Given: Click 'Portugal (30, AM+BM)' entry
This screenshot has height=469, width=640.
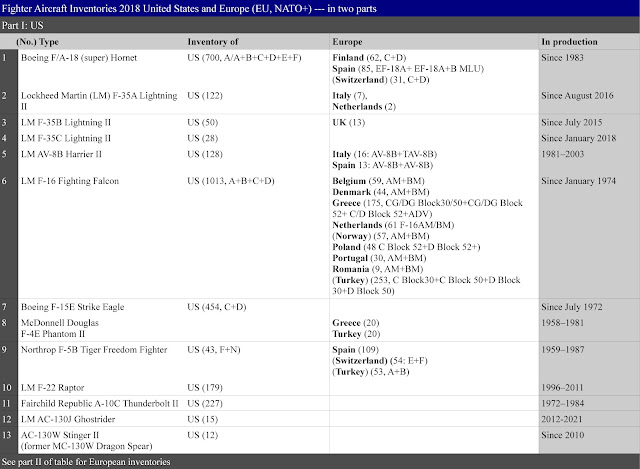Looking at the screenshot, I should point(379,258).
